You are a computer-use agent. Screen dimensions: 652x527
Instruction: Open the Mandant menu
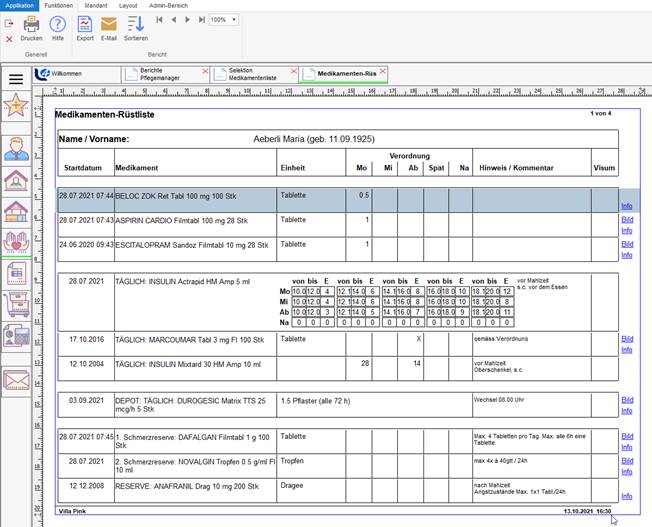[94, 5]
